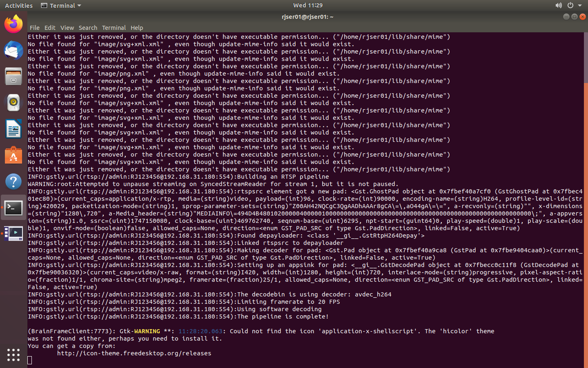588x368 pixels.
Task: Click the Gtk-WARNING text
Action: pos(140,331)
